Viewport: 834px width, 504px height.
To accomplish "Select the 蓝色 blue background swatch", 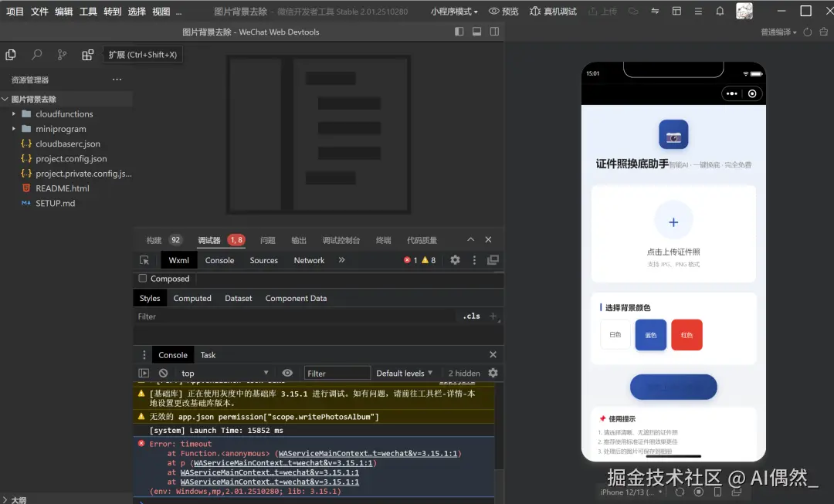I will (x=650, y=334).
